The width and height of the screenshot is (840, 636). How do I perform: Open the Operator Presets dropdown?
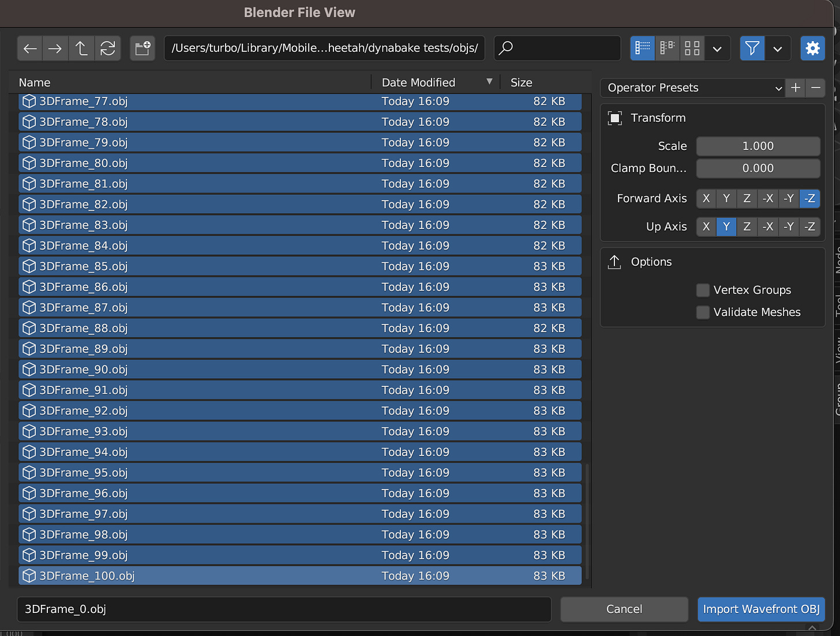[693, 88]
